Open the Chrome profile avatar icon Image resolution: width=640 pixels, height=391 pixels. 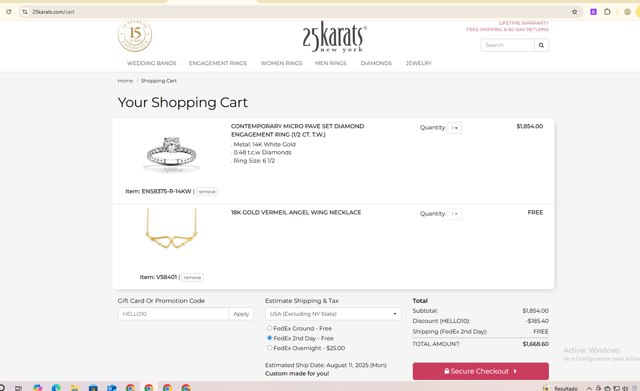pyautogui.click(x=627, y=12)
